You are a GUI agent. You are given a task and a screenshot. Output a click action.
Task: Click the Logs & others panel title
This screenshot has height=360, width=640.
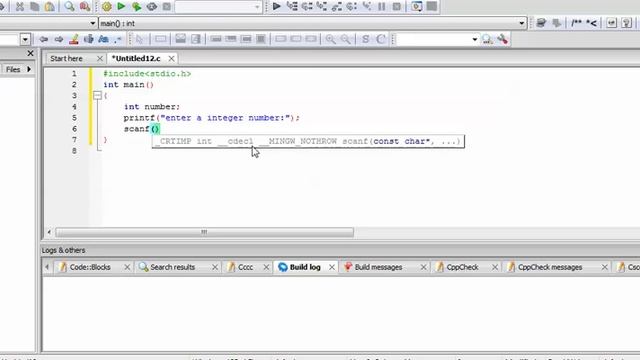(63, 250)
